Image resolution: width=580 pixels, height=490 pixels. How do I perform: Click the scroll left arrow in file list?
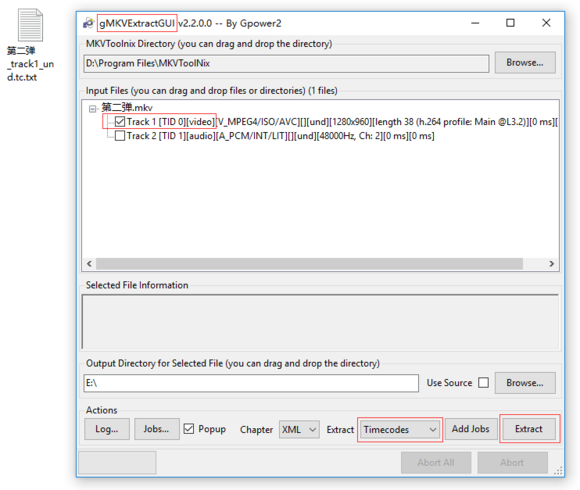click(89, 264)
